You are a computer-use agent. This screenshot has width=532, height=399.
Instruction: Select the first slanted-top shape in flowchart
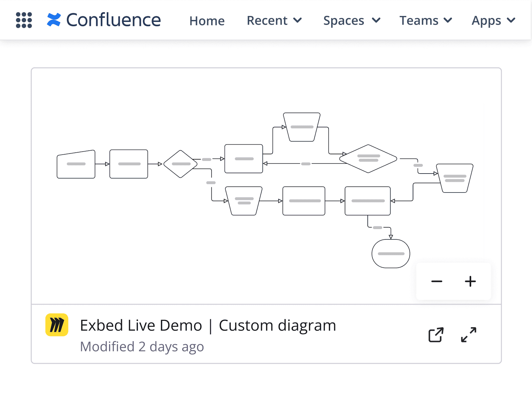[76, 164]
